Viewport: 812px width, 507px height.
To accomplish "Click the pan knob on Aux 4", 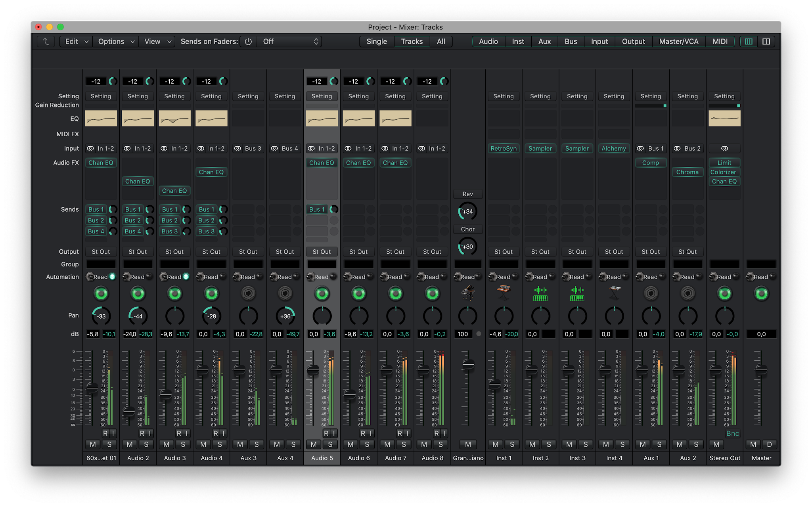I will (x=285, y=316).
